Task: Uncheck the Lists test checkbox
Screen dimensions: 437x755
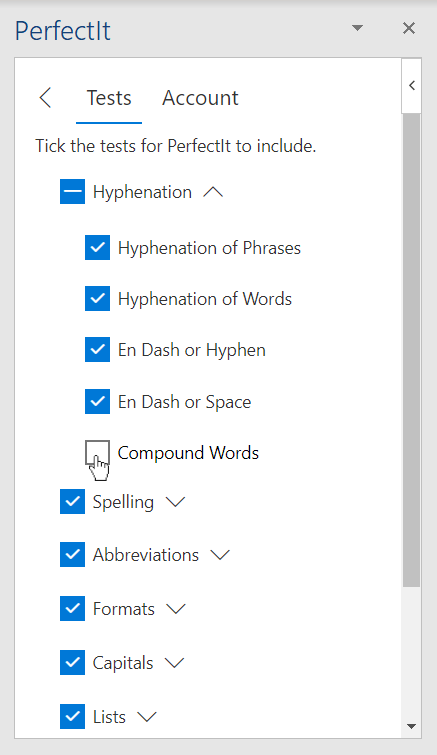Action: click(x=73, y=716)
